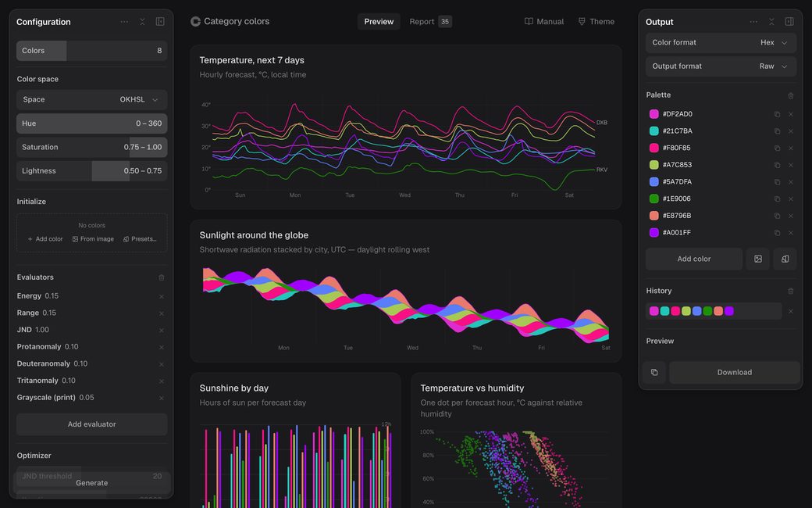
Task: Click the Download button
Action: coord(735,372)
